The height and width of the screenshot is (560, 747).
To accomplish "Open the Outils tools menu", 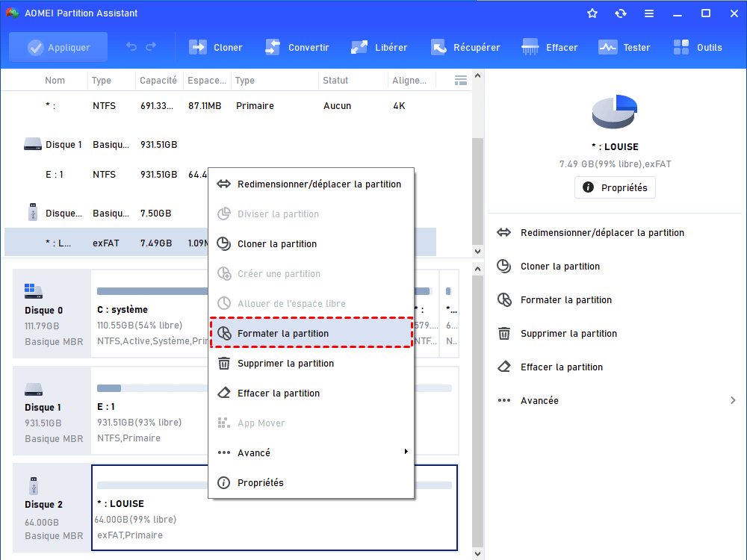I will [681, 47].
